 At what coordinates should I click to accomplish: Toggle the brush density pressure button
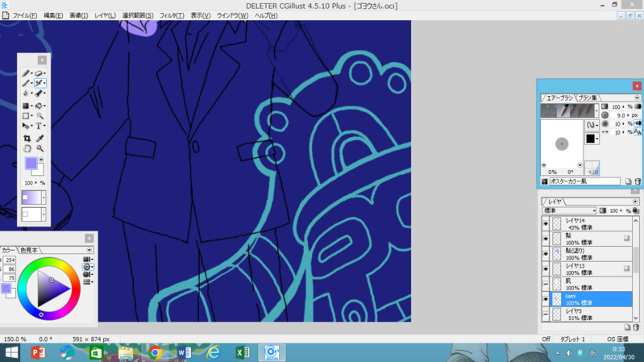[638, 123]
